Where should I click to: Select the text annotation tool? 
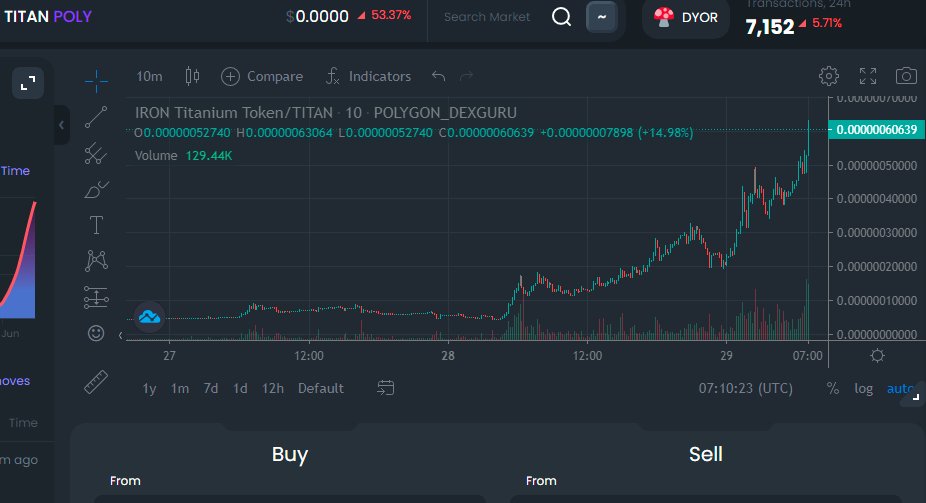(96, 225)
